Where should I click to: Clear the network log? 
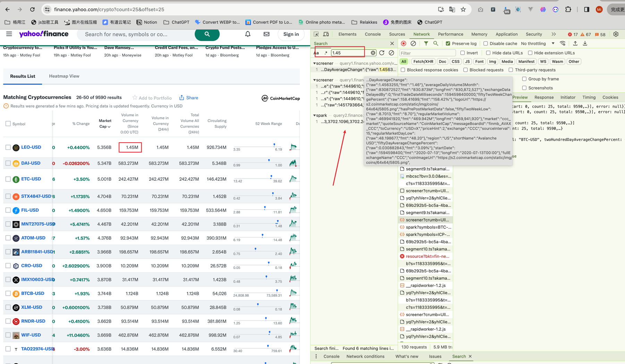(413, 43)
